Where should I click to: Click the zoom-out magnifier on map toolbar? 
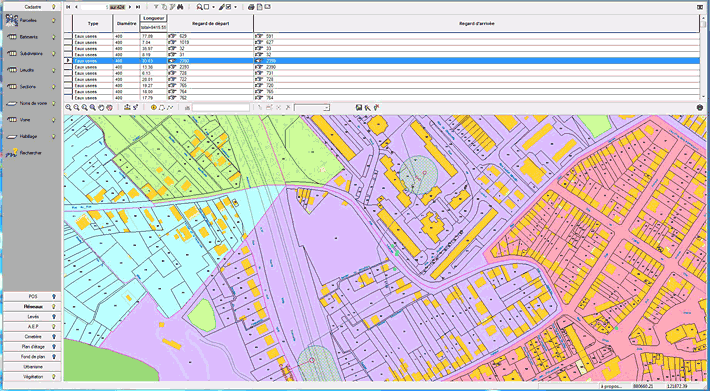77,108
